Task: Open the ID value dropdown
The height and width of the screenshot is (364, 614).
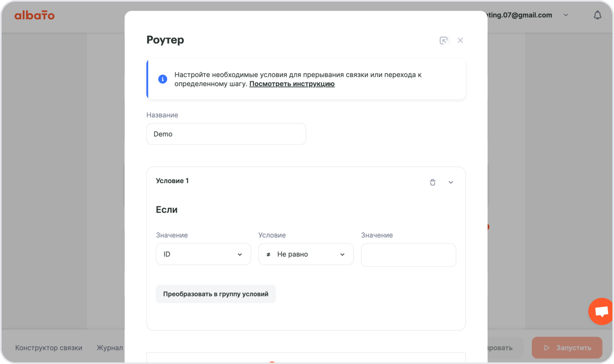Action: tap(203, 254)
